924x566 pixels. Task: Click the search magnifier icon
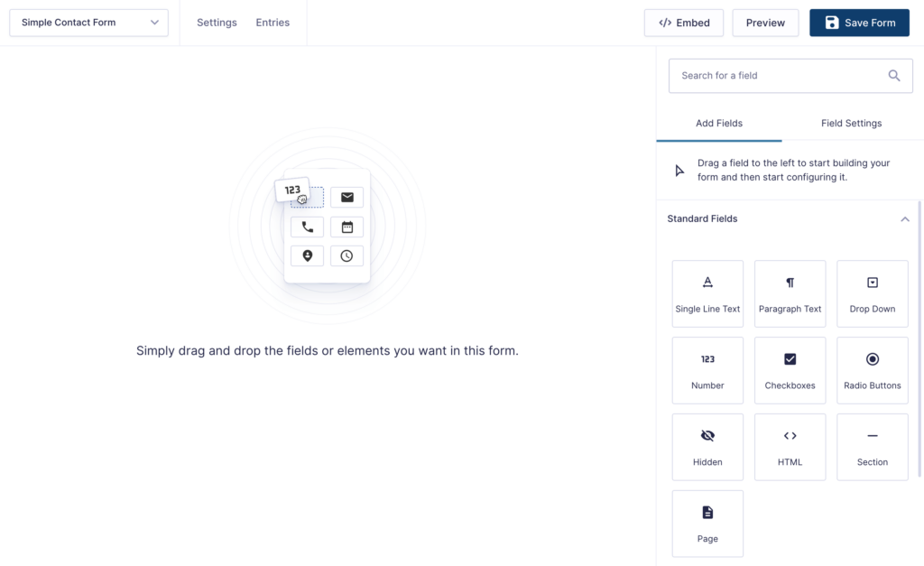pos(894,76)
